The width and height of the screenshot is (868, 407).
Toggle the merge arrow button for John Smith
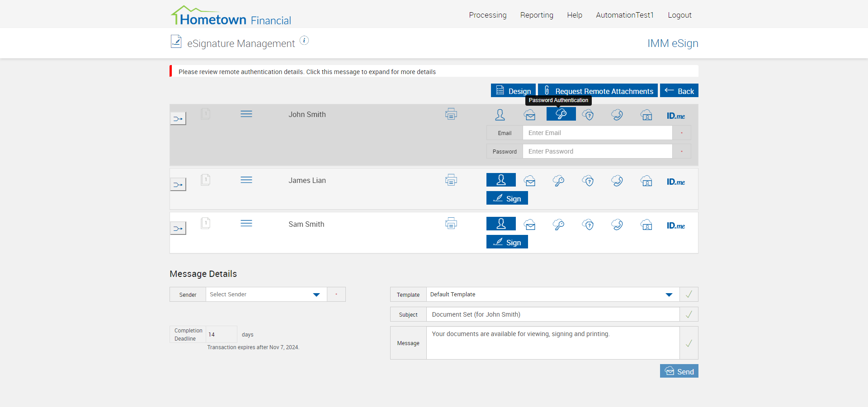(178, 119)
